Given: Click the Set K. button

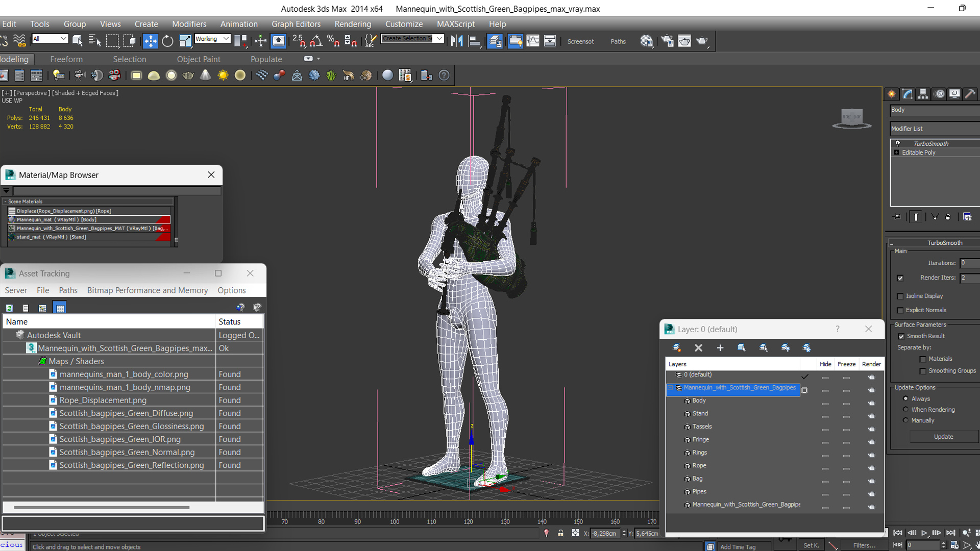Looking at the screenshot, I should pyautogui.click(x=811, y=545).
